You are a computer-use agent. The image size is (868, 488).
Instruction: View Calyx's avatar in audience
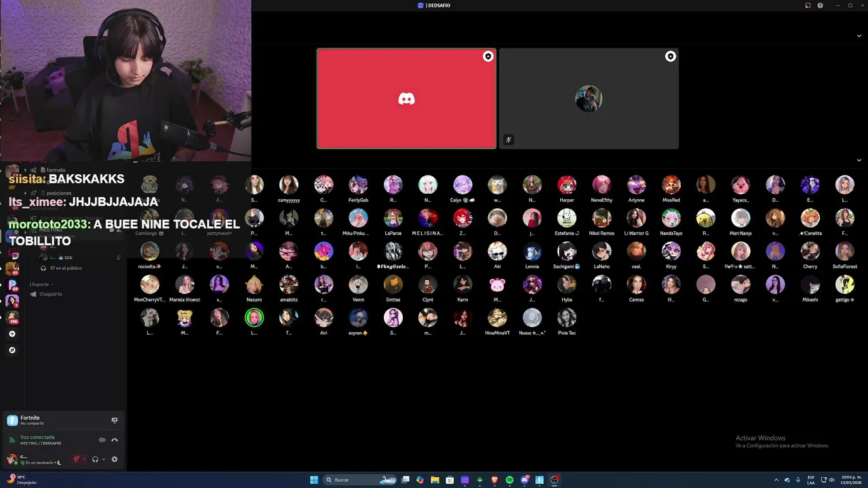pyautogui.click(x=462, y=185)
